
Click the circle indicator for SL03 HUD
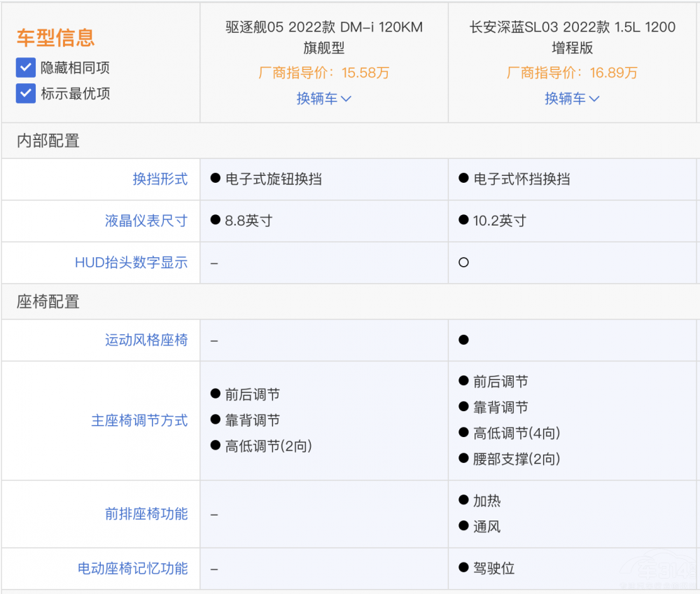point(463,263)
